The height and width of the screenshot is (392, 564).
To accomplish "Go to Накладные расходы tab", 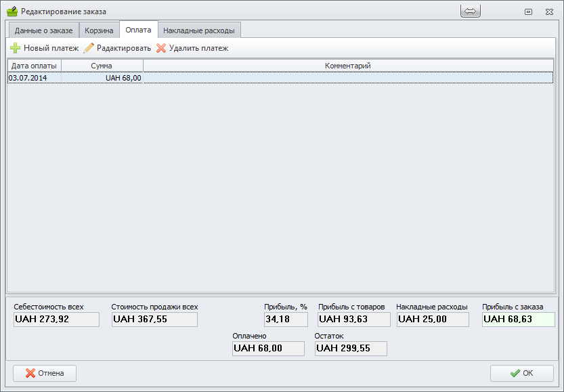I will [x=199, y=30].
